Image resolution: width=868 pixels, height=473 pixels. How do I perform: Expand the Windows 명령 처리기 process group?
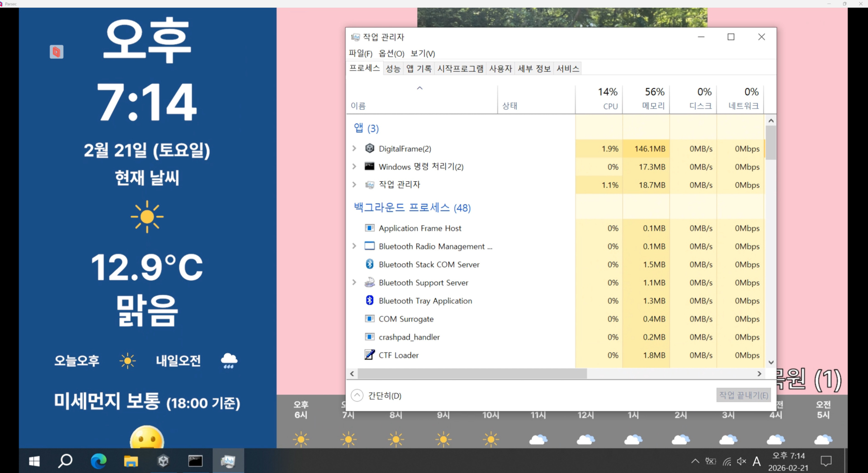[x=354, y=166]
